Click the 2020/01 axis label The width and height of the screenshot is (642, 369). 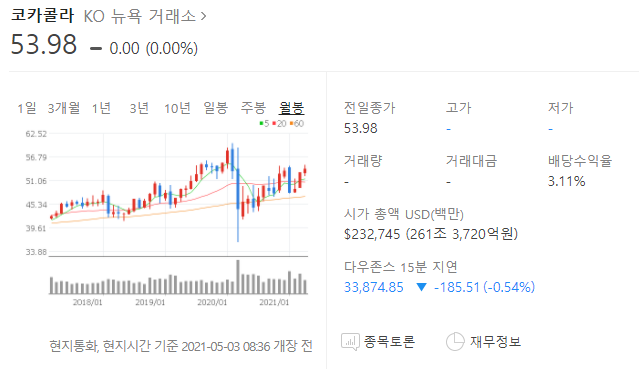(x=212, y=302)
